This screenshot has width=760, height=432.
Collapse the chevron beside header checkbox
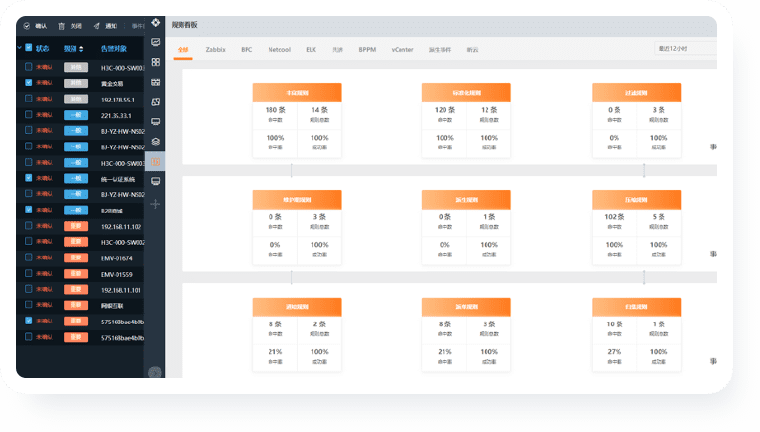click(x=19, y=48)
